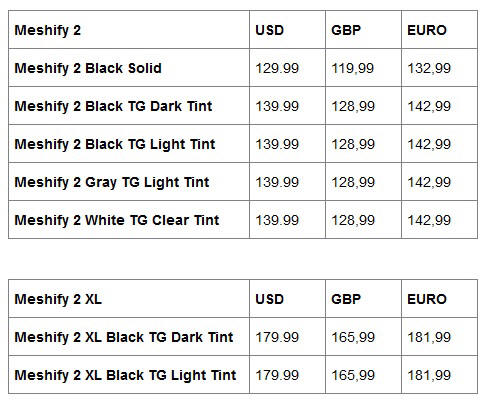The image size is (486, 409).
Task: Click the GBP header in the XL table
Action: 363,299
